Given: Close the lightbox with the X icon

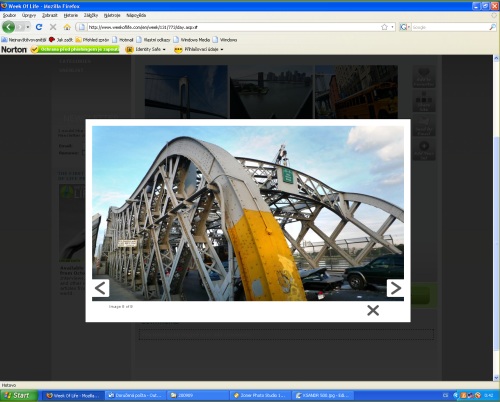Looking at the screenshot, I should (x=373, y=310).
